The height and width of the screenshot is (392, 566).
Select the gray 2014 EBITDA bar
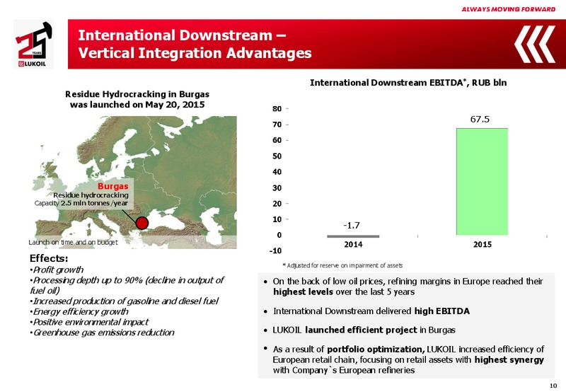[353, 236]
